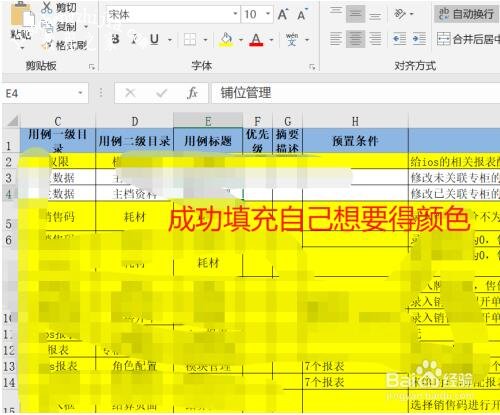Click cell 角色配置 in row 13

click(x=135, y=366)
